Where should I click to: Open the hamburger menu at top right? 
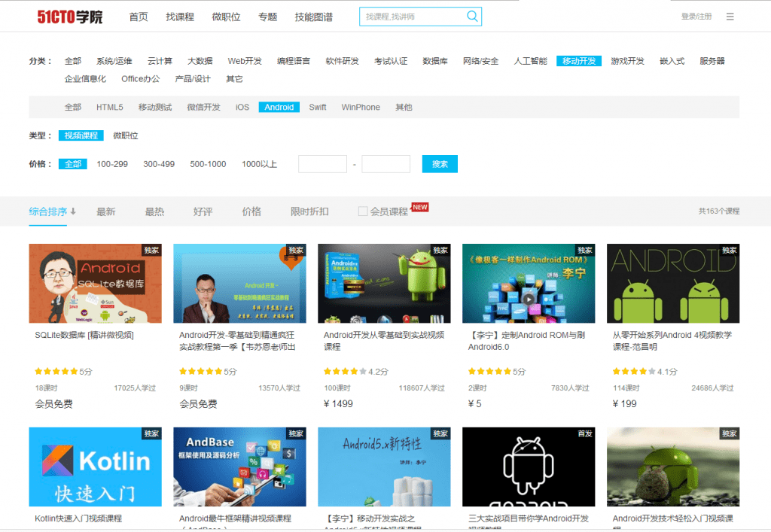click(x=730, y=16)
